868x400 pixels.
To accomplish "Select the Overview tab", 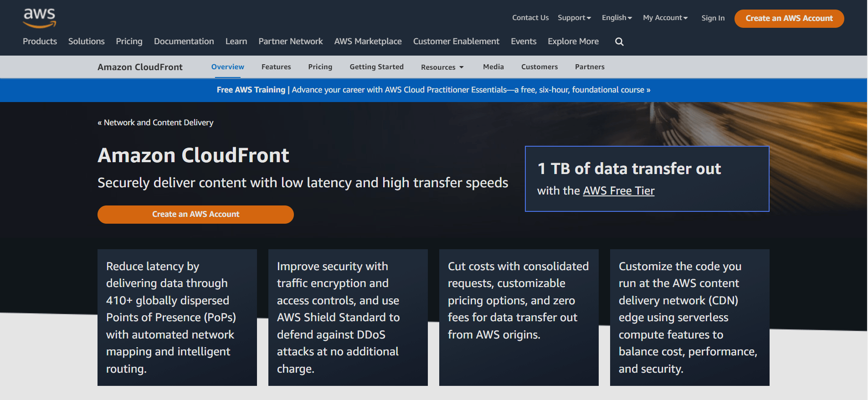I will click(228, 67).
